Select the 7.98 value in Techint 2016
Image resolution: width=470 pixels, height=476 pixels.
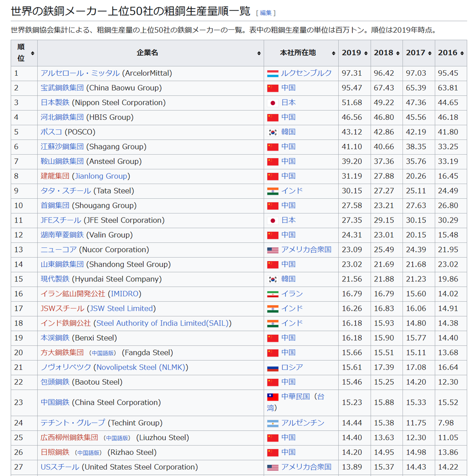[446, 423]
